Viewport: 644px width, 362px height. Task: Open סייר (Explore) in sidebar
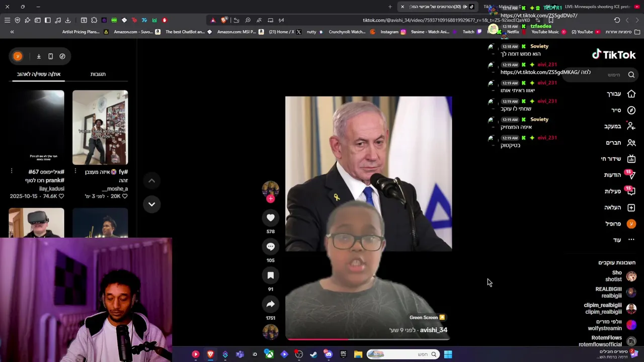(x=623, y=110)
